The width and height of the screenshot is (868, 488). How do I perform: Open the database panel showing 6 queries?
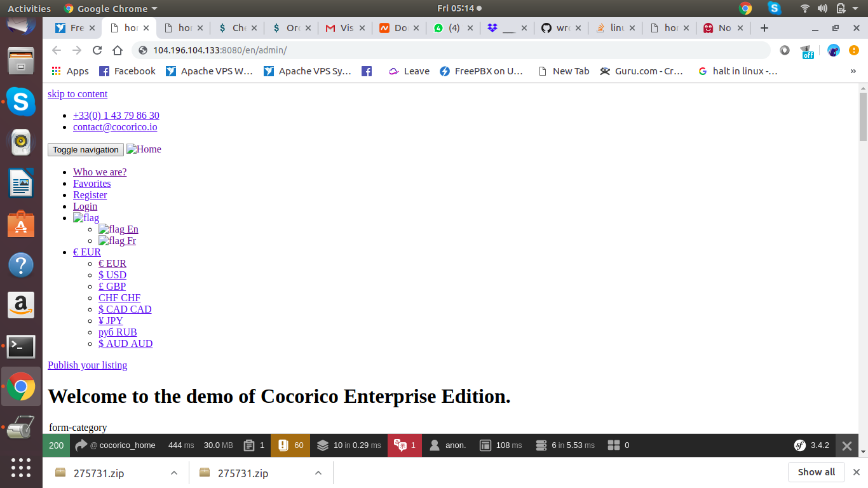tap(564, 445)
